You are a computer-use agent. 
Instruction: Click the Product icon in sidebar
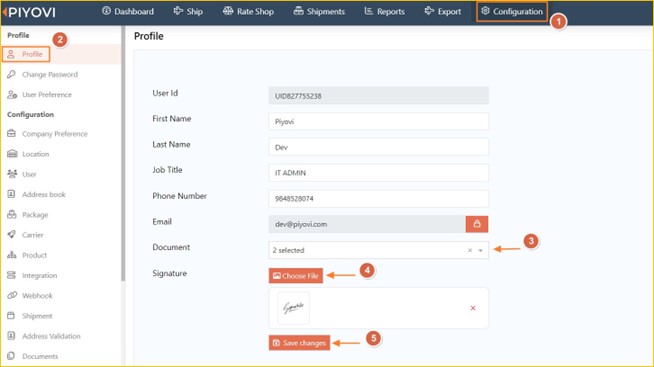click(x=12, y=255)
